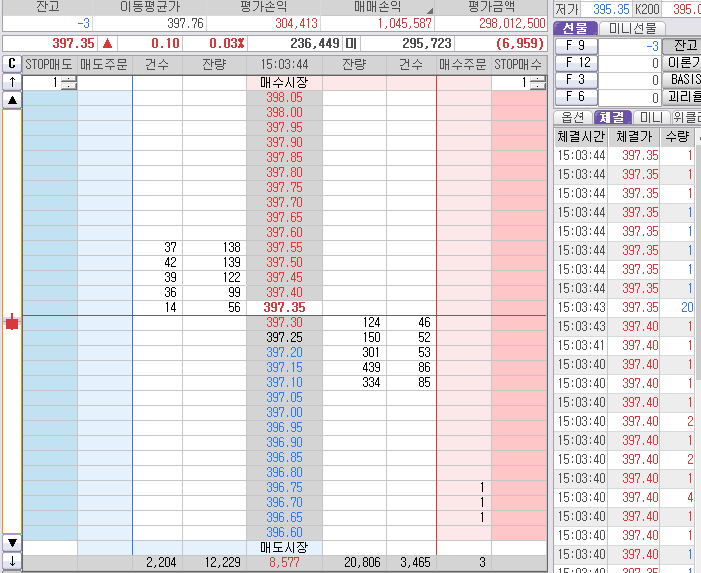This screenshot has height=573, width=701.
Task: Select price 397.15 in ladder
Action: tap(284, 367)
